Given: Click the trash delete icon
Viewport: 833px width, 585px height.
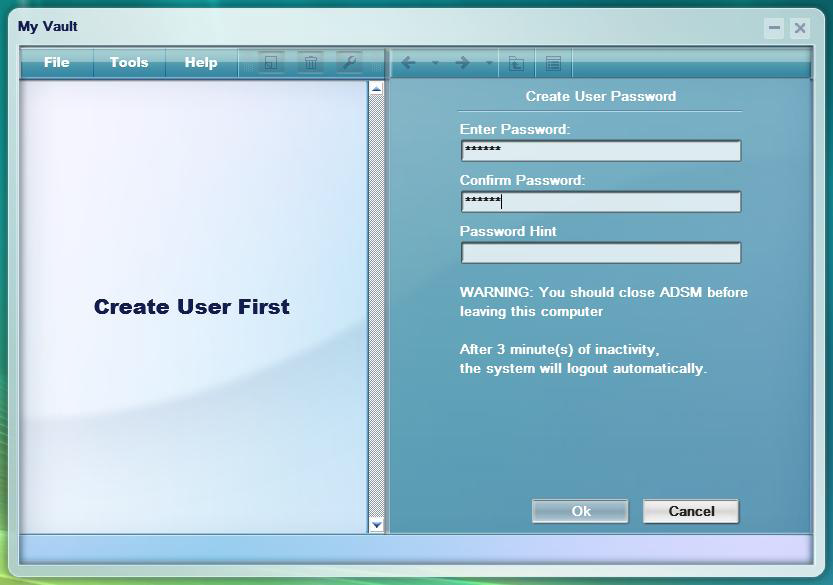Looking at the screenshot, I should coord(311,63).
